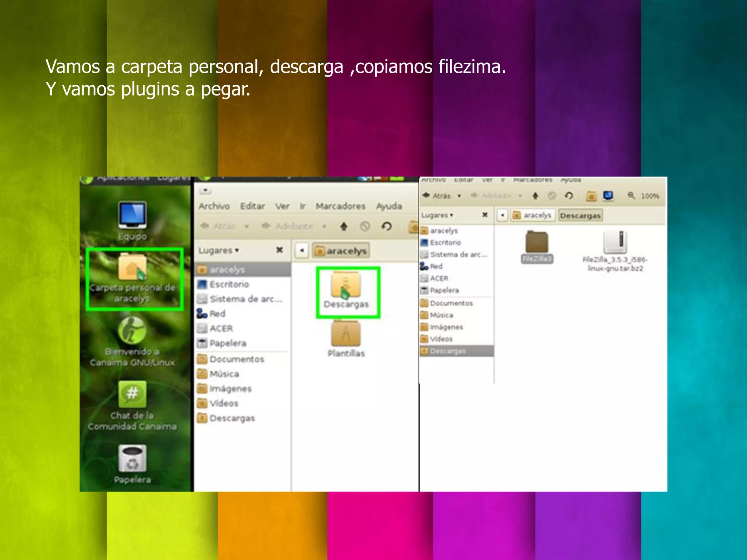Open Editar menu in aracelys window
The image size is (747, 560).
pos(252,206)
